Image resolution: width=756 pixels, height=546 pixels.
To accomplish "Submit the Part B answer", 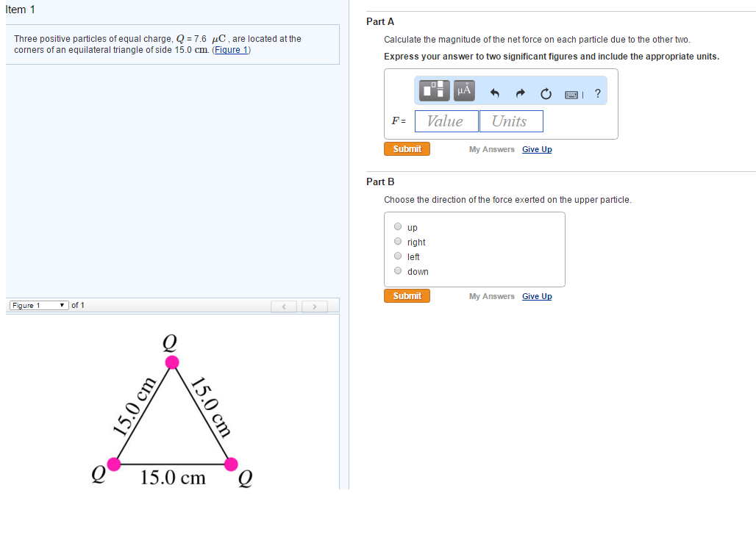I will click(x=407, y=295).
